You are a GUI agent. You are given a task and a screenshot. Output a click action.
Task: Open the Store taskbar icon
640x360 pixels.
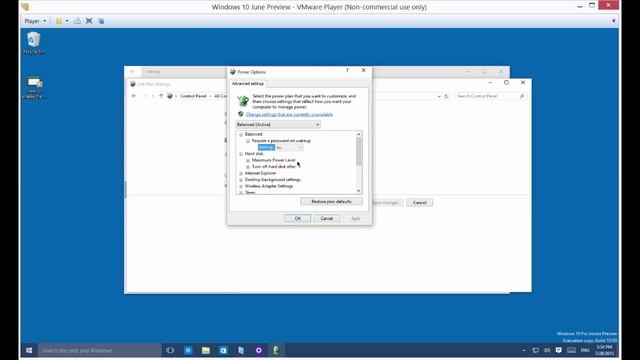(223, 350)
